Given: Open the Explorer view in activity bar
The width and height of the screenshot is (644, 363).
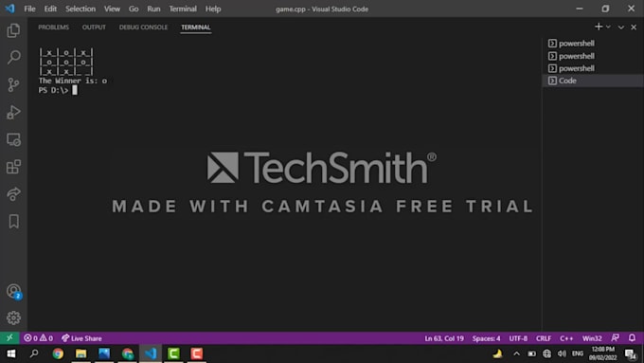Looking at the screenshot, I should [x=13, y=30].
